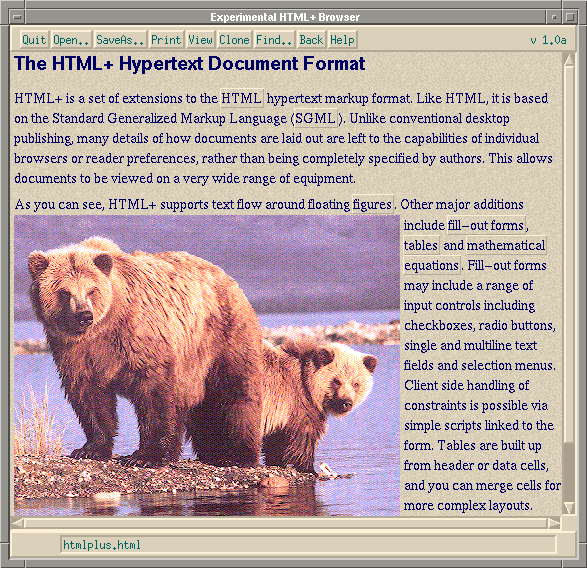
Task: Click the htmlplus.html address field
Action: tap(308, 544)
